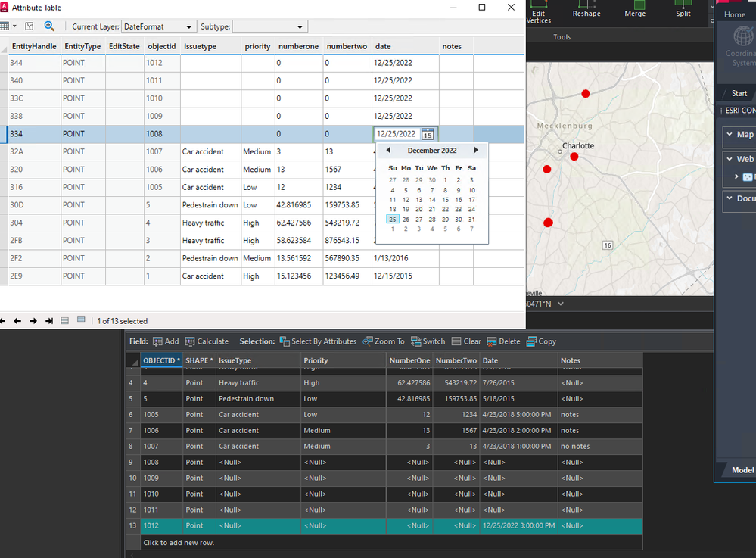Collapse the Map section in side panel

coord(730,134)
